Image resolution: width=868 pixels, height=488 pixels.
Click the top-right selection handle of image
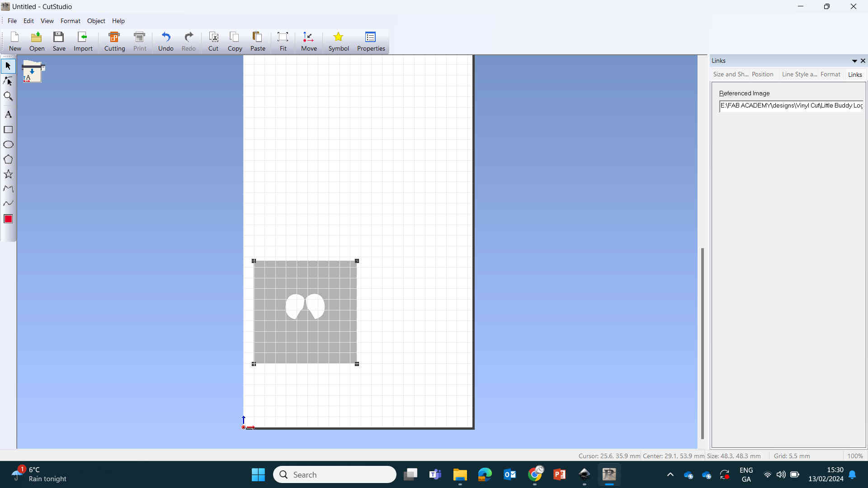pos(357,261)
